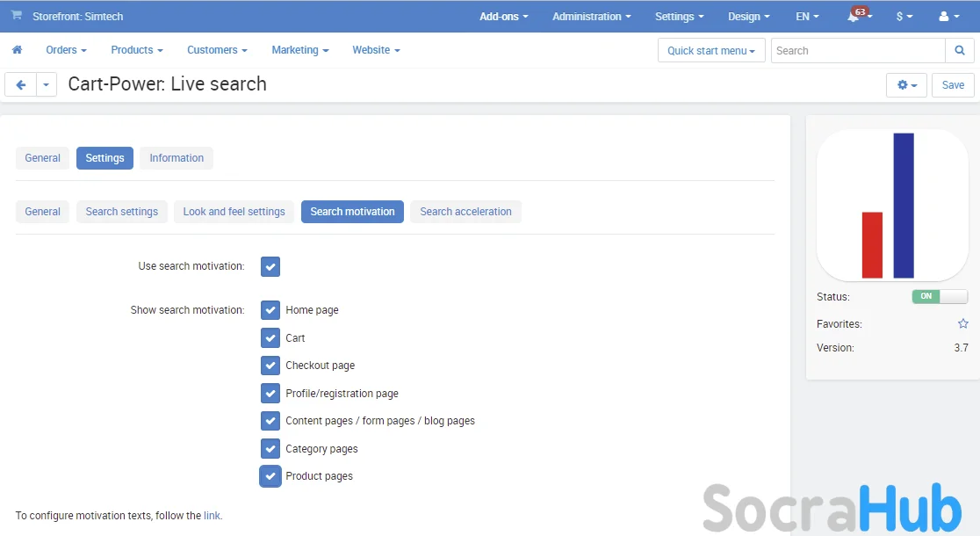Viewport: 980px width, 536px height.
Task: Open the Look and feel settings tab
Action: point(234,212)
